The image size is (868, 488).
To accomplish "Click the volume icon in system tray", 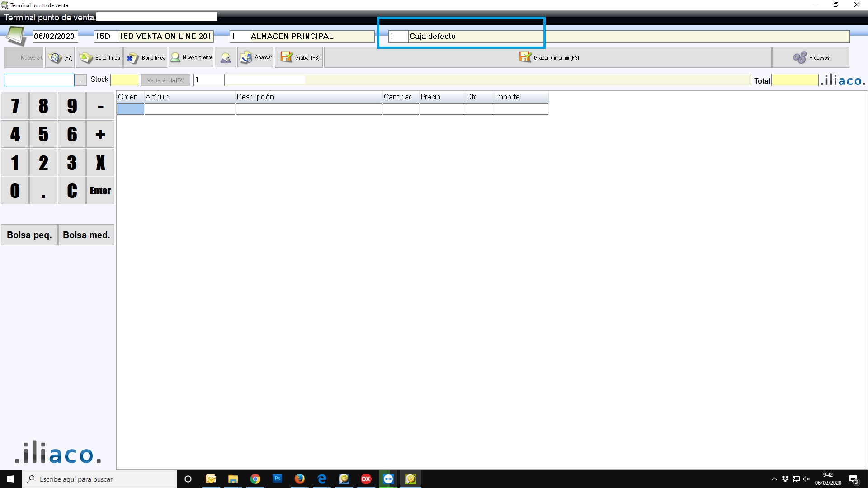I will point(807,479).
